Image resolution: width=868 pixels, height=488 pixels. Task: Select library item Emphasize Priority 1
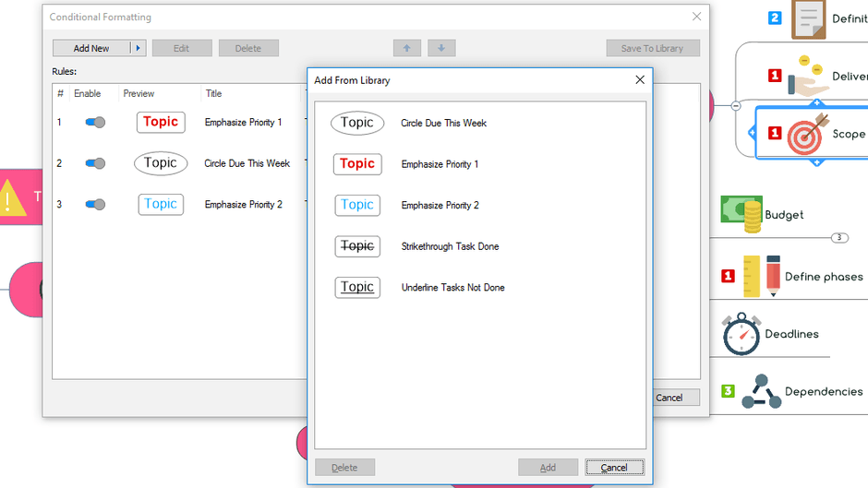point(440,164)
